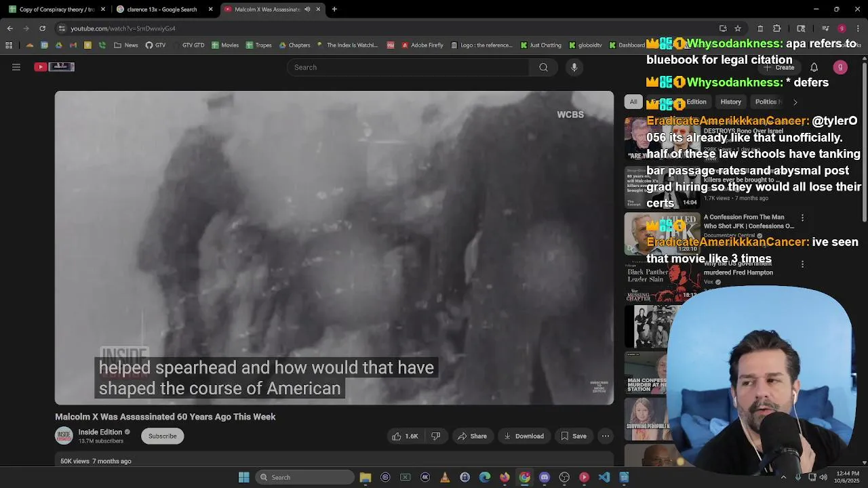Dislike the video with thumbs down
Screen dimensions: 868x488
pos(436,436)
